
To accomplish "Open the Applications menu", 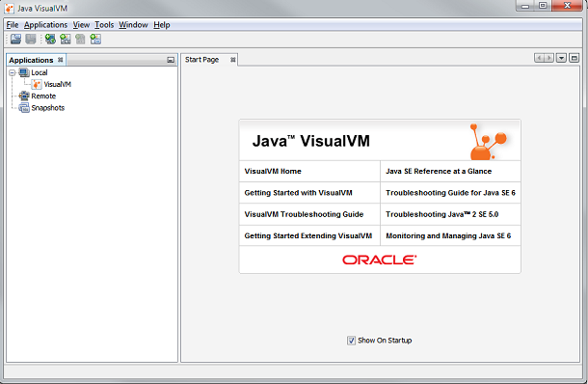I will 45,25.
